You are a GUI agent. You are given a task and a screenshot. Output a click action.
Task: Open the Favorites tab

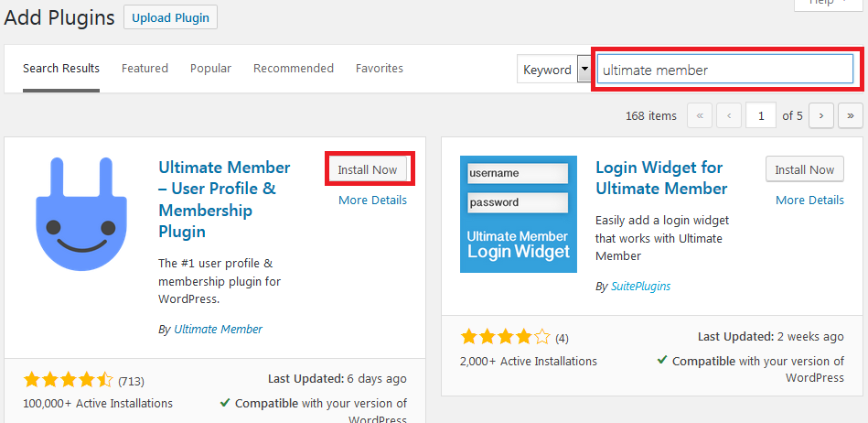pos(380,68)
